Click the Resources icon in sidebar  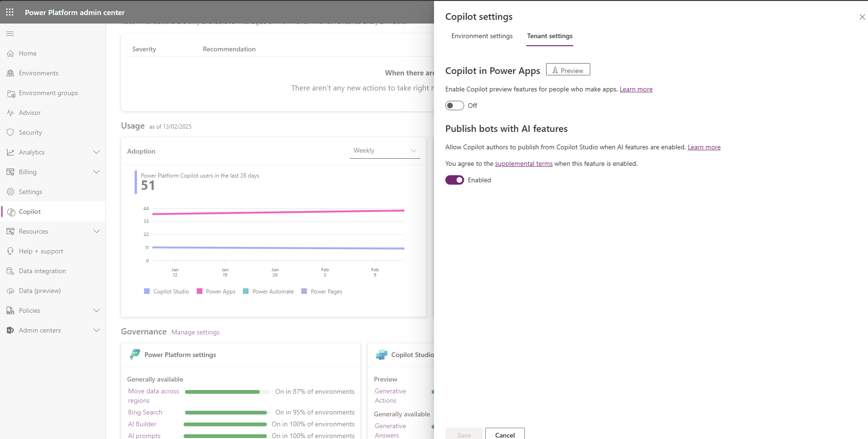(10, 231)
